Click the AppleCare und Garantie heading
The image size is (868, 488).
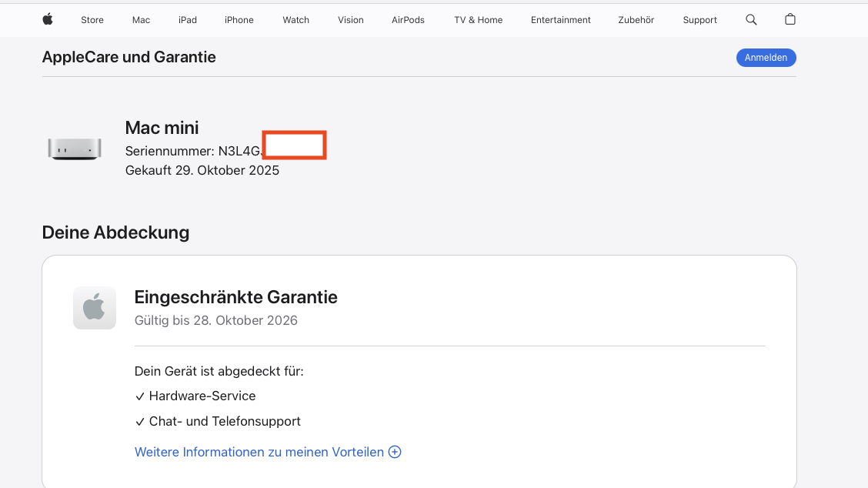pos(129,57)
